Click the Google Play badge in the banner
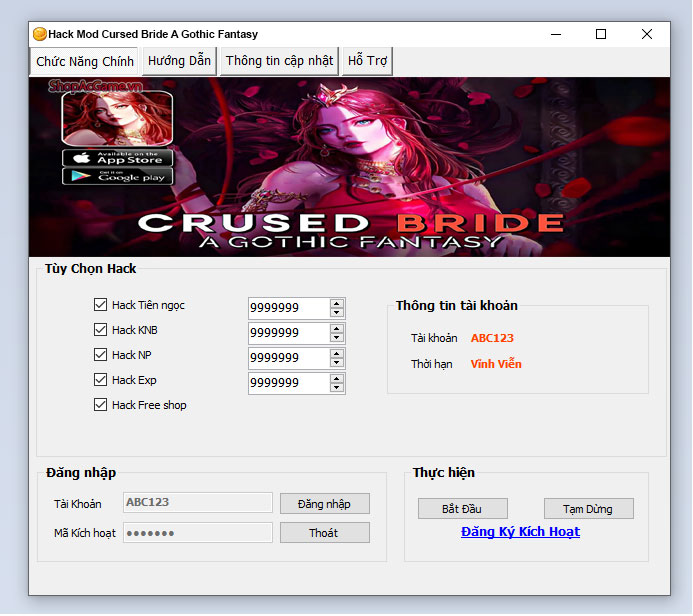 117,177
